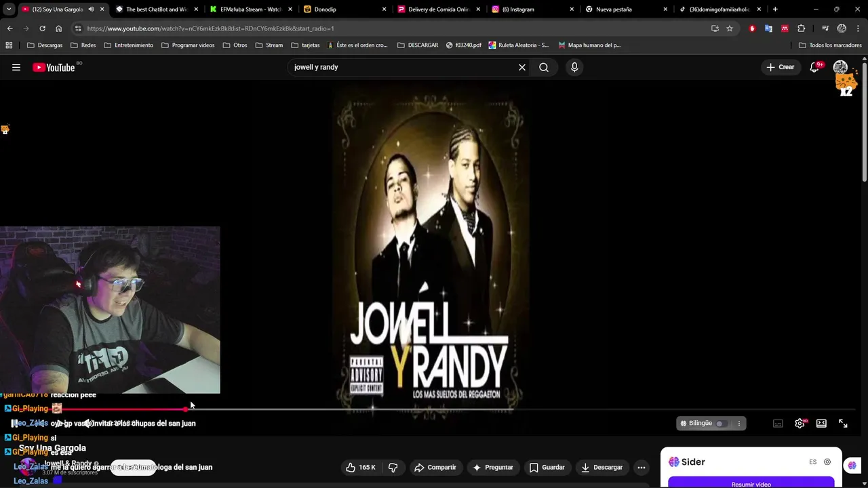Open more actions three-dot menu
Screen dimensions: 868x488
tap(642, 467)
